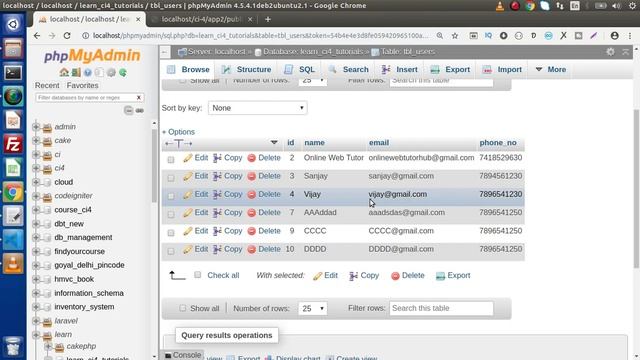Click the email cell sanjay@gmail.com
The height and width of the screenshot is (360, 640).
401,176
